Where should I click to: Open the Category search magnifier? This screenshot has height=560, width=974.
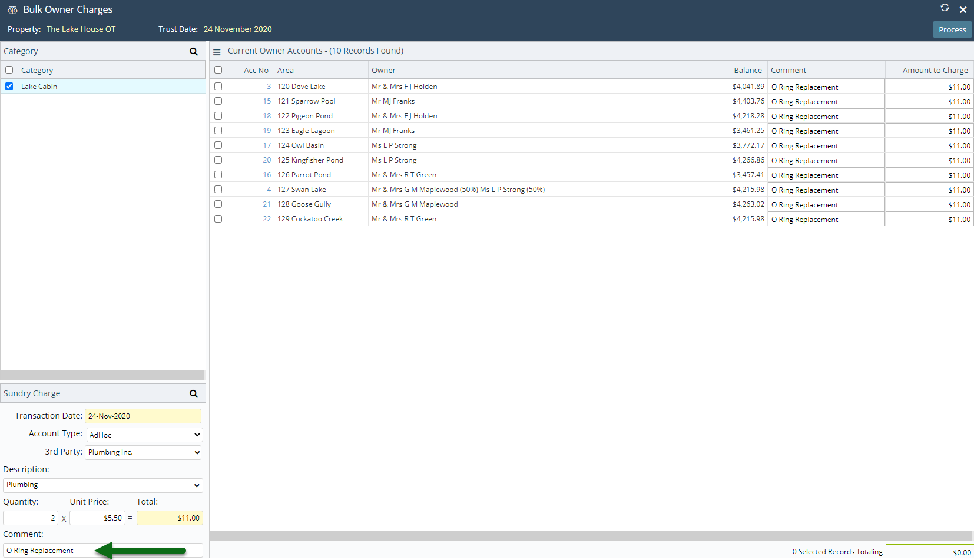click(x=193, y=52)
